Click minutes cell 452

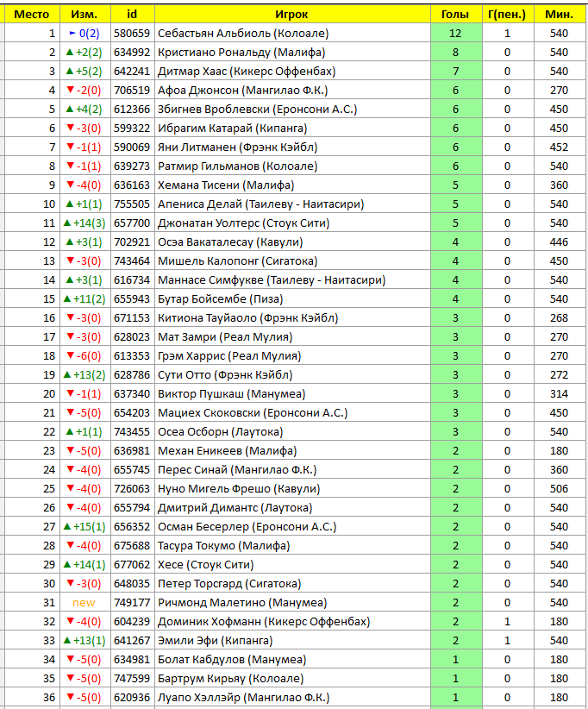(x=559, y=147)
